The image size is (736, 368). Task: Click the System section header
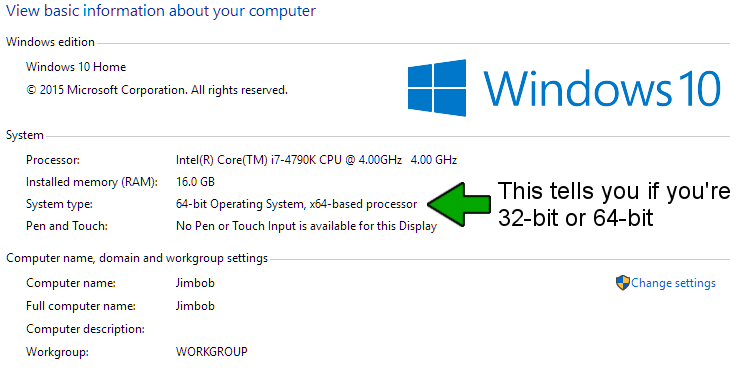pos(25,136)
